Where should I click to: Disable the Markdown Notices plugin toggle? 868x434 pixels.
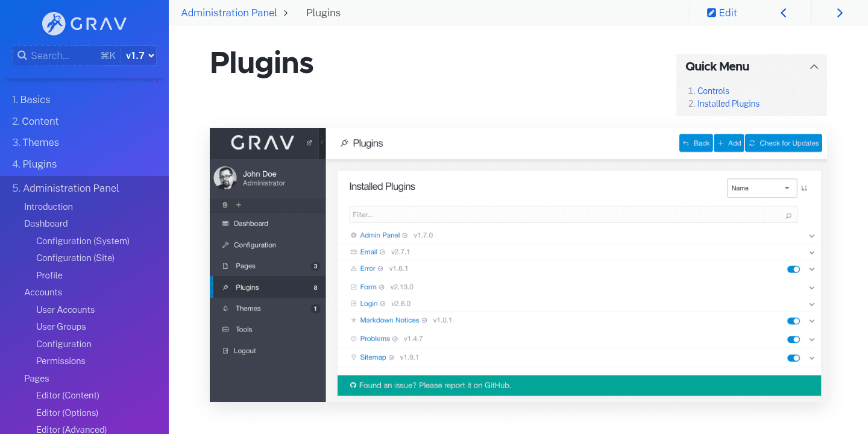point(793,321)
